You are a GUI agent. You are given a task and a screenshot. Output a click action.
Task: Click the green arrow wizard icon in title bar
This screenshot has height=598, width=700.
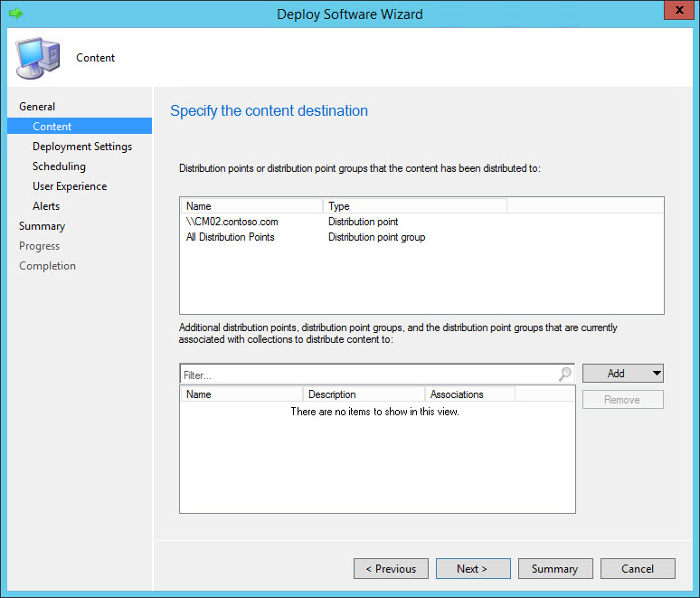tap(14, 14)
